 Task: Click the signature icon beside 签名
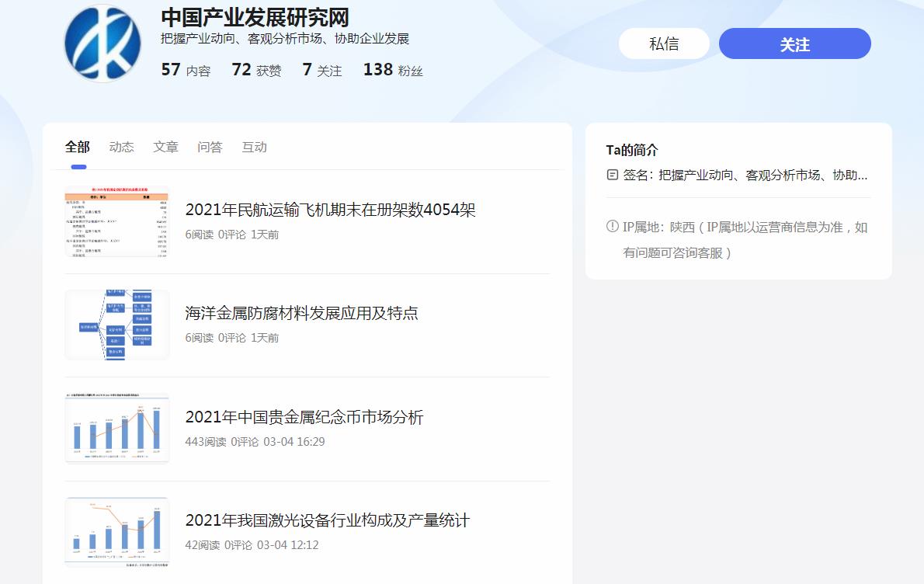click(x=613, y=175)
